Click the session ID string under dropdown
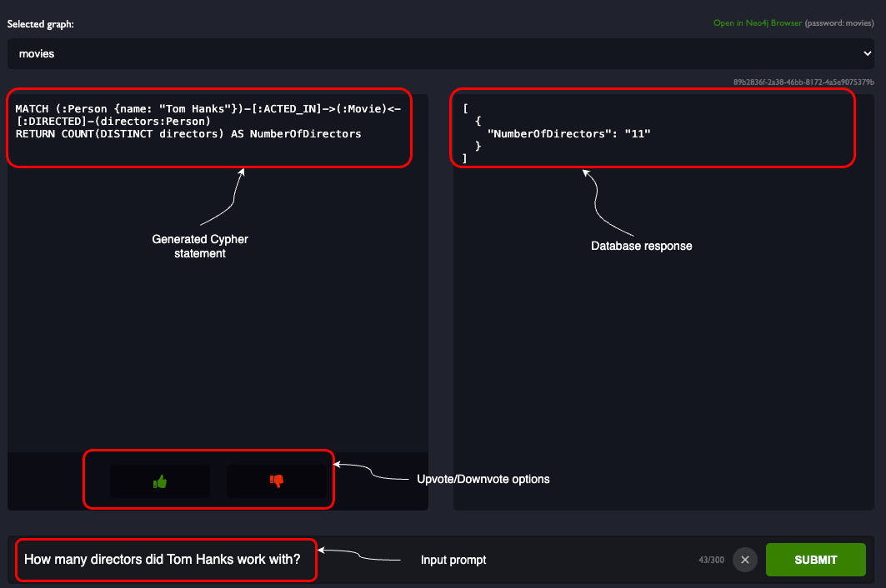Image resolution: width=886 pixels, height=588 pixels. click(x=803, y=82)
